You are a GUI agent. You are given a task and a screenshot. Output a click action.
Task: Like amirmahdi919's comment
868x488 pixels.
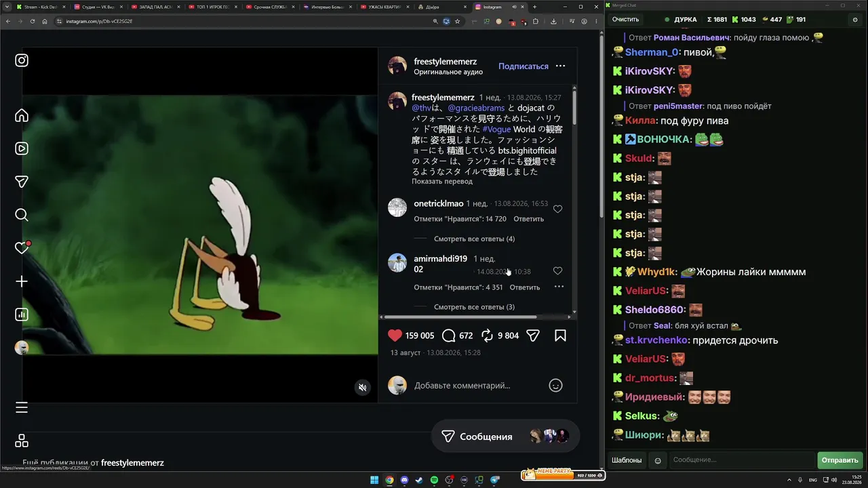tap(557, 271)
